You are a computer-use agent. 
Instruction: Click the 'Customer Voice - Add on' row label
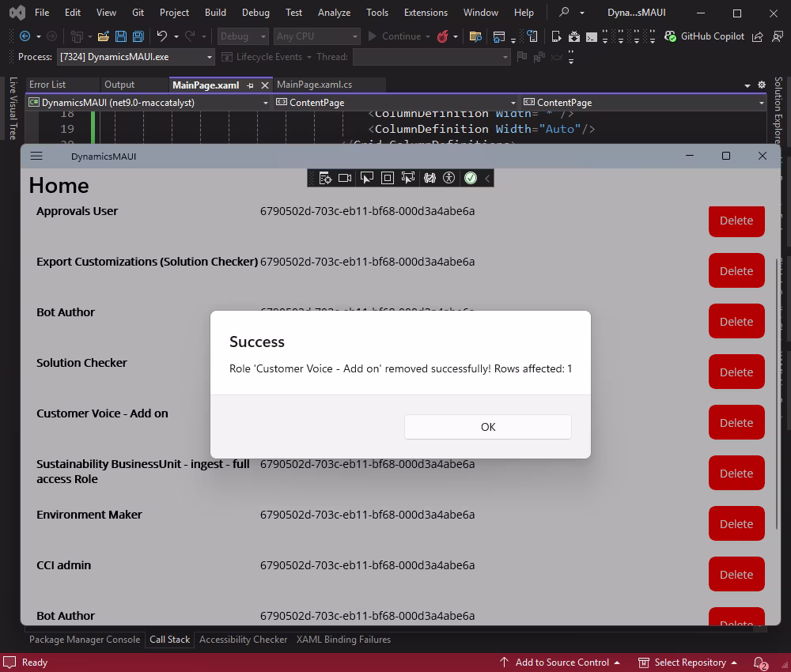coord(102,413)
